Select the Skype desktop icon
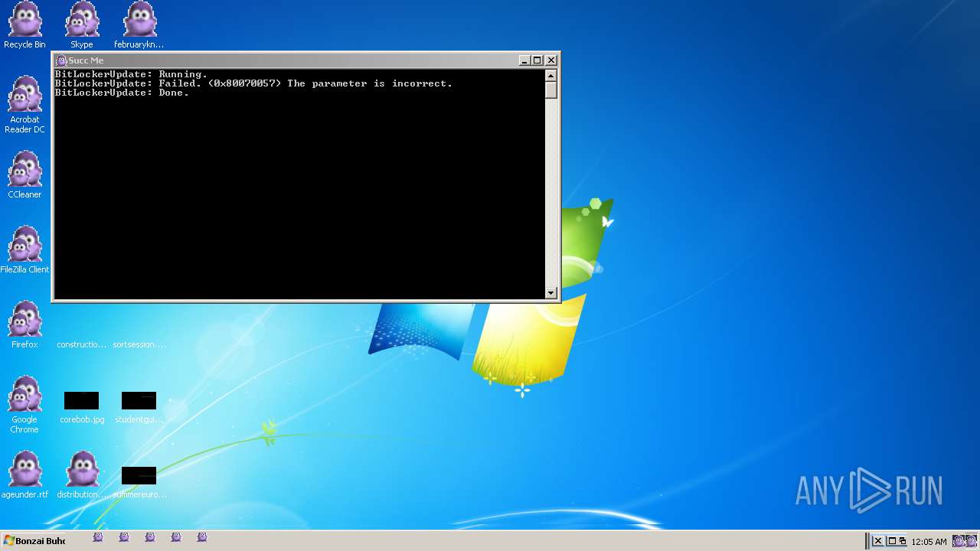The height and width of the screenshot is (551, 980). 82,24
